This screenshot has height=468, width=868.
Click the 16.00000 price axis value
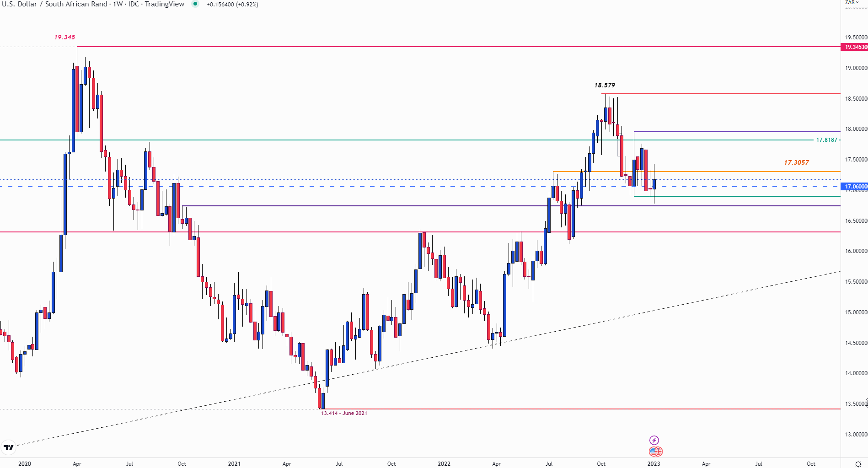tap(856, 251)
